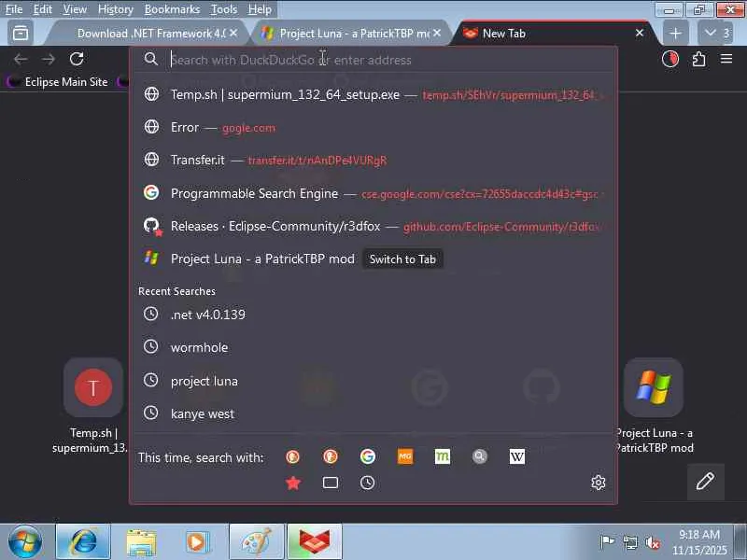
Task: Open the red shield tracking protection icon
Action: (x=670, y=59)
